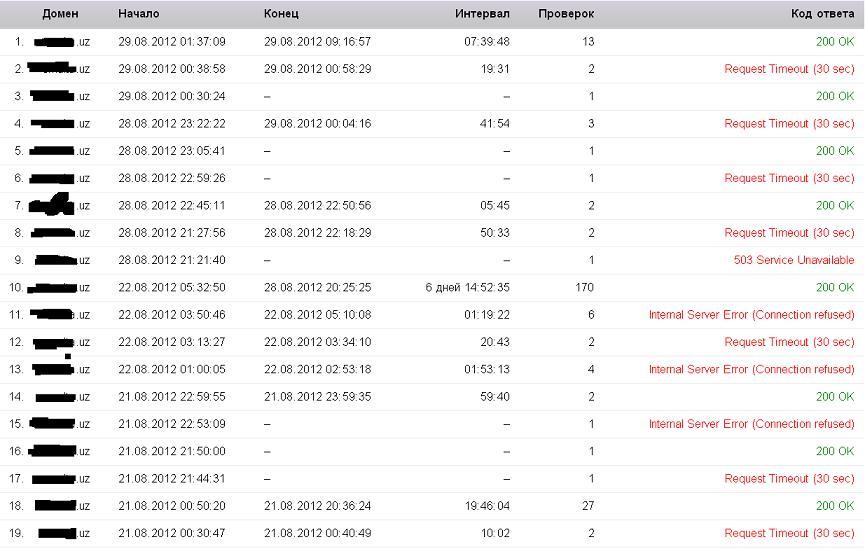Select Request Timeout status in row 2
Image resolution: width=865 pixels, height=549 pixels.
[x=789, y=69]
